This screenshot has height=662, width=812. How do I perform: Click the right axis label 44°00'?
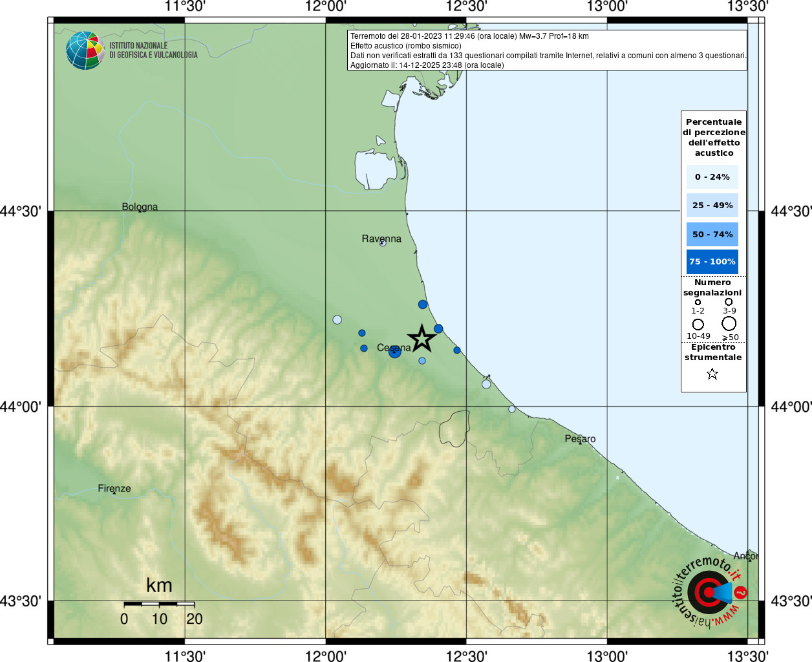(x=791, y=407)
